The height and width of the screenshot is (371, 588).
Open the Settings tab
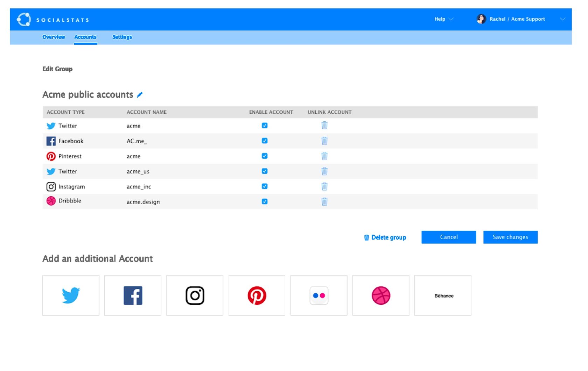point(122,37)
